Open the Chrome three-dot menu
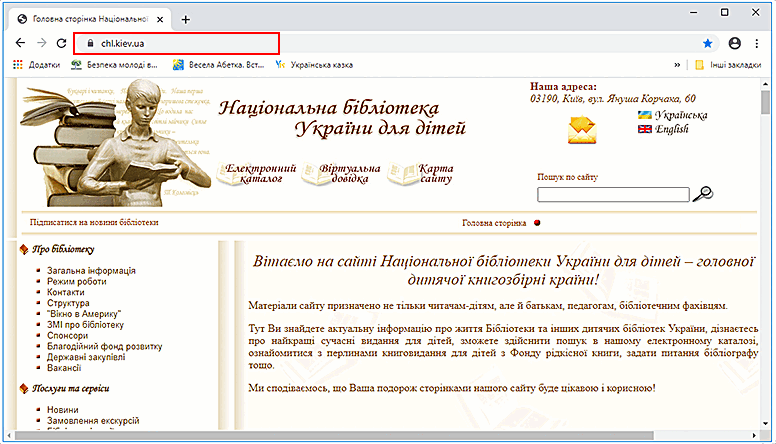The height and width of the screenshot is (444, 776). tap(757, 44)
